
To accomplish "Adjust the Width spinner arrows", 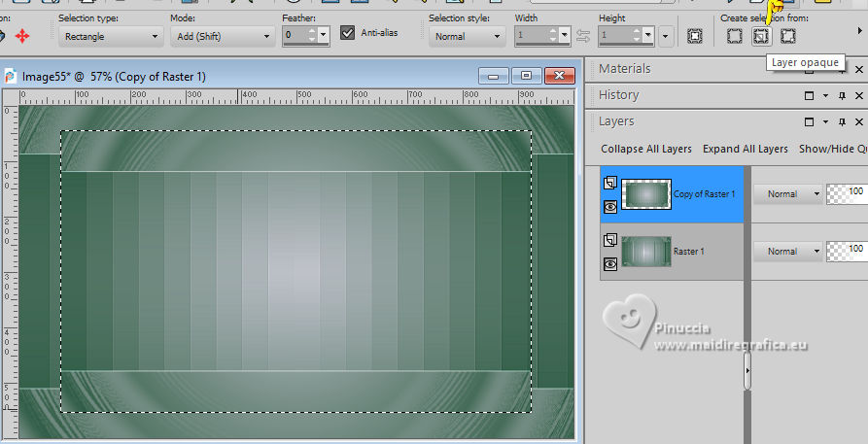I will coord(553,37).
